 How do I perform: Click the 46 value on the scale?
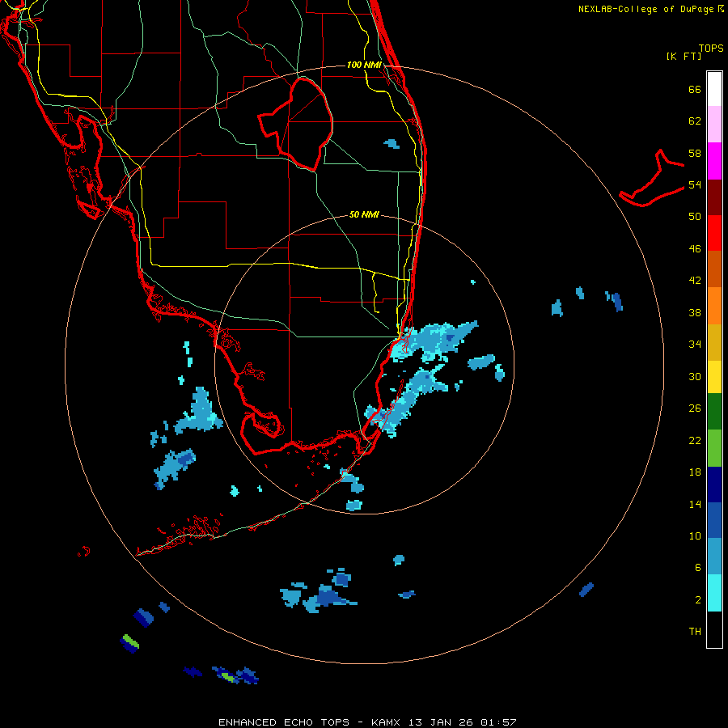click(x=695, y=249)
